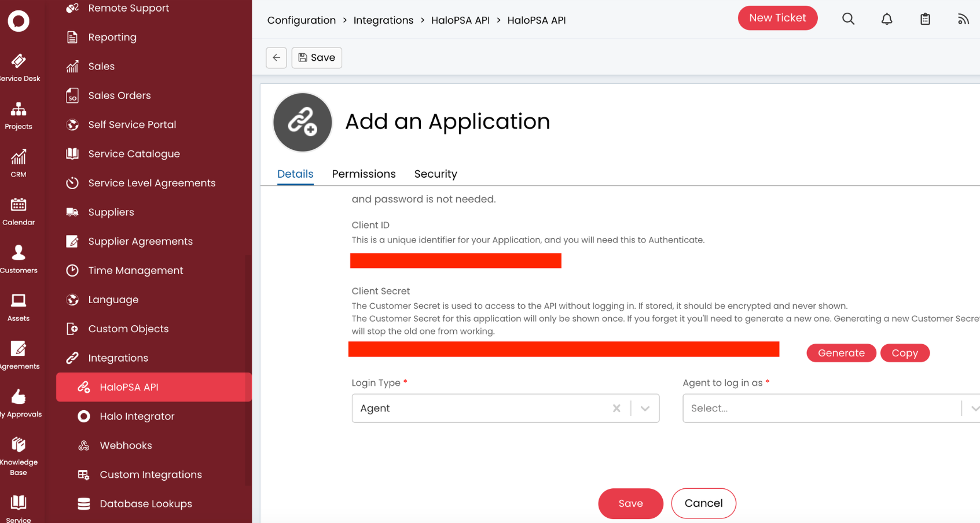Clear the Agent login type selection

point(616,408)
